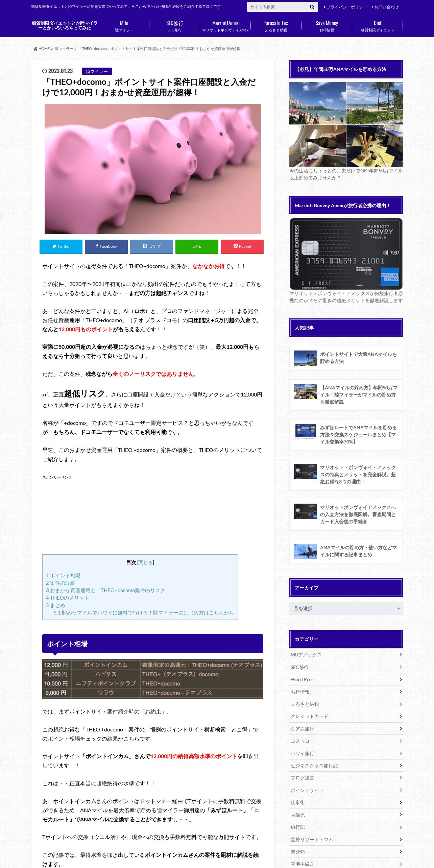Bookmark with the はてブ button
434x868 pixels.
pyautogui.click(x=151, y=246)
